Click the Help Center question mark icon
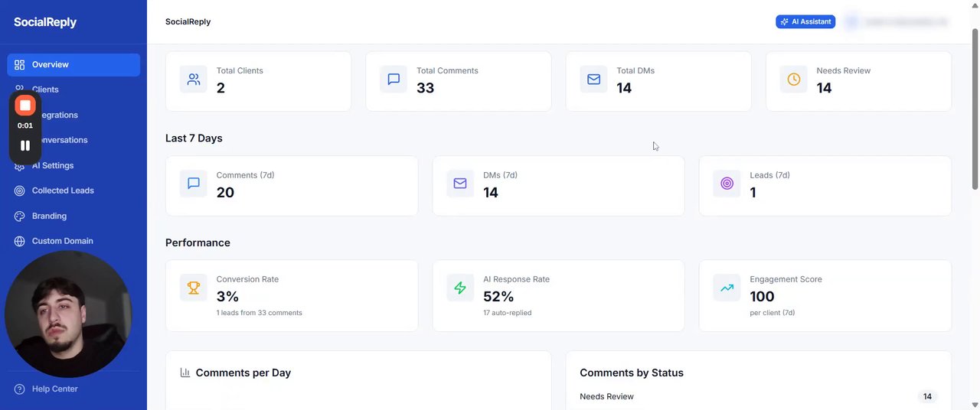 tap(20, 389)
